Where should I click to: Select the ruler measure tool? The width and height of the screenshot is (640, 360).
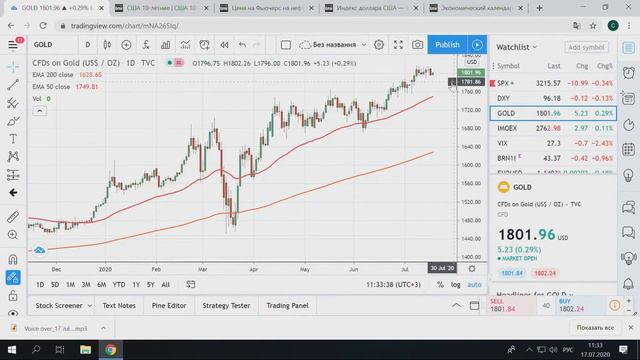pyautogui.click(x=13, y=217)
